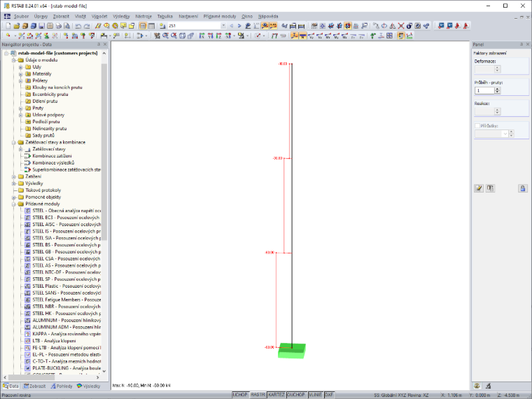The width and height of the screenshot is (532, 399).
Task: Go to next load case arrow
Action: pos(239,26)
